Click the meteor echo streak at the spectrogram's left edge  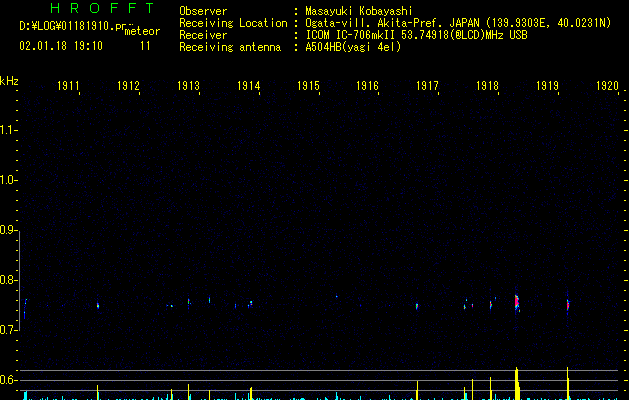pyautogui.click(x=25, y=308)
